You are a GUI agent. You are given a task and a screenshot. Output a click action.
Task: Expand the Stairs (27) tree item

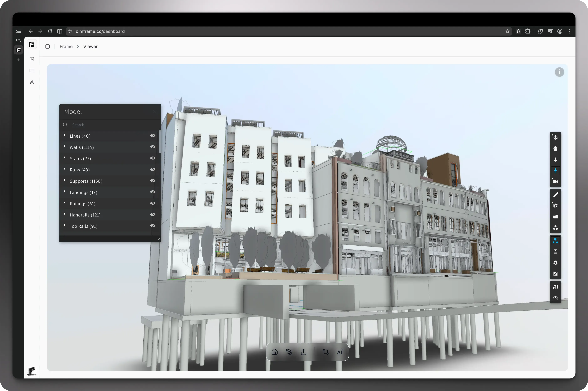tap(65, 158)
